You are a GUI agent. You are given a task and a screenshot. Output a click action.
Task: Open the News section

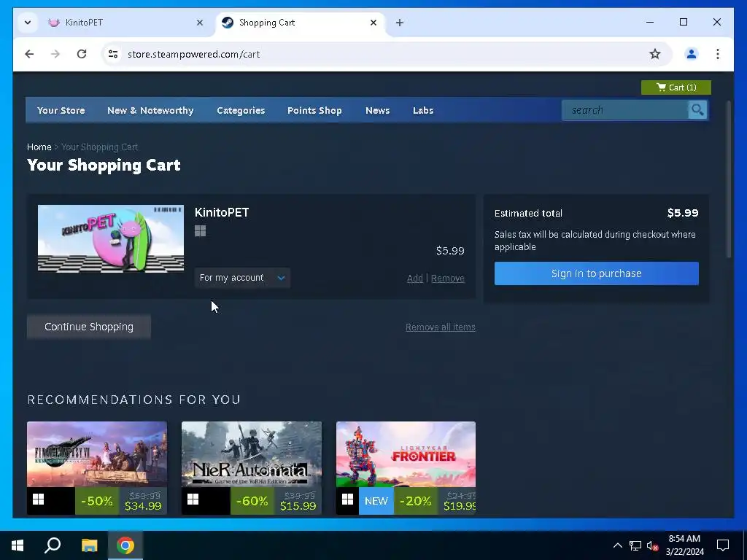[377, 110]
